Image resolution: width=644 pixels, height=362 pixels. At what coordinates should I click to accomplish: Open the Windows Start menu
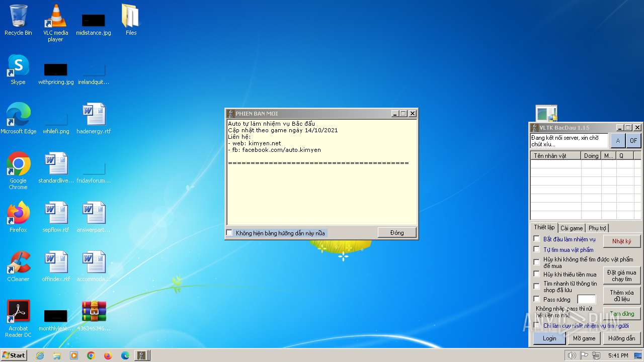(x=14, y=355)
